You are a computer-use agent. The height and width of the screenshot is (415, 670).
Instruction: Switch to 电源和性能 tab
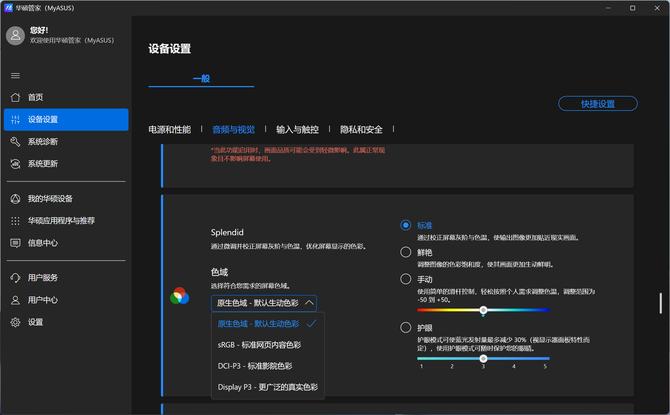click(169, 129)
